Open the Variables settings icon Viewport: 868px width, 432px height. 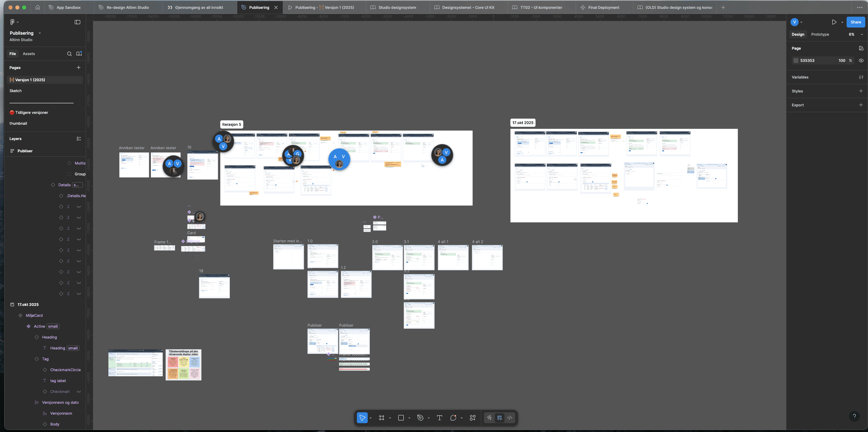pyautogui.click(x=861, y=77)
